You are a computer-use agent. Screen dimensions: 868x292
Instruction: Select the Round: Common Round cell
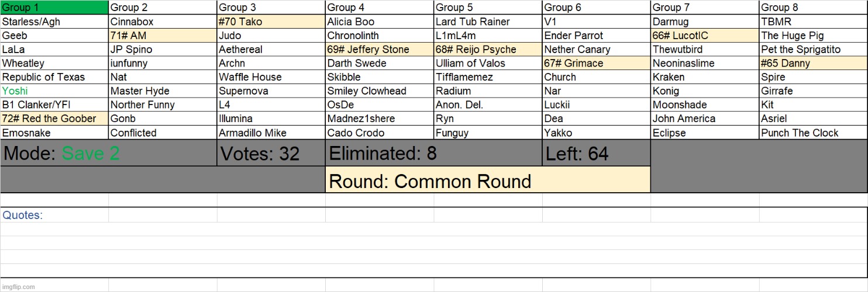click(x=488, y=180)
